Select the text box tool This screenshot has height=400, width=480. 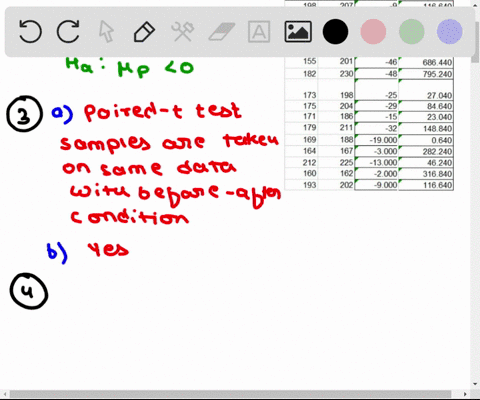pyautogui.click(x=259, y=32)
